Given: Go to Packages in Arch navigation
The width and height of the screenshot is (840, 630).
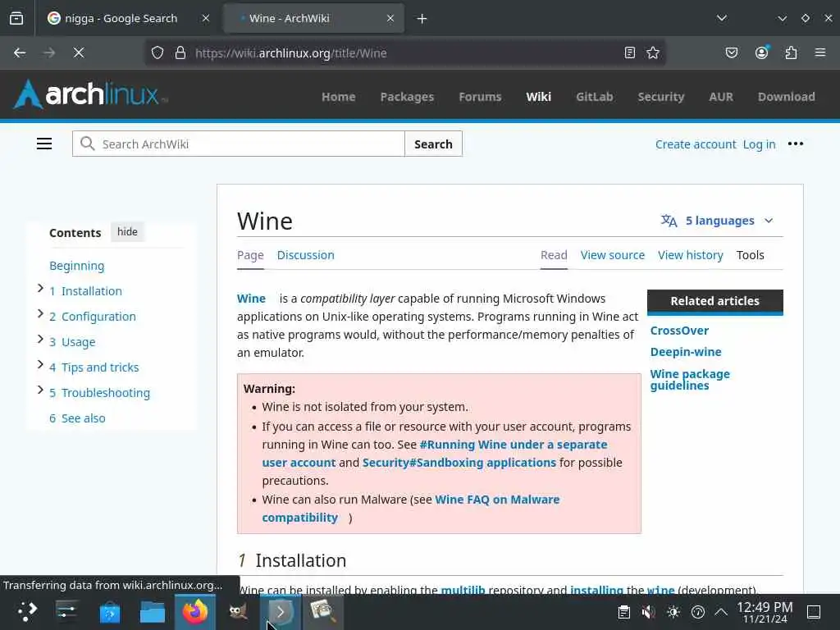Looking at the screenshot, I should coord(407,97).
